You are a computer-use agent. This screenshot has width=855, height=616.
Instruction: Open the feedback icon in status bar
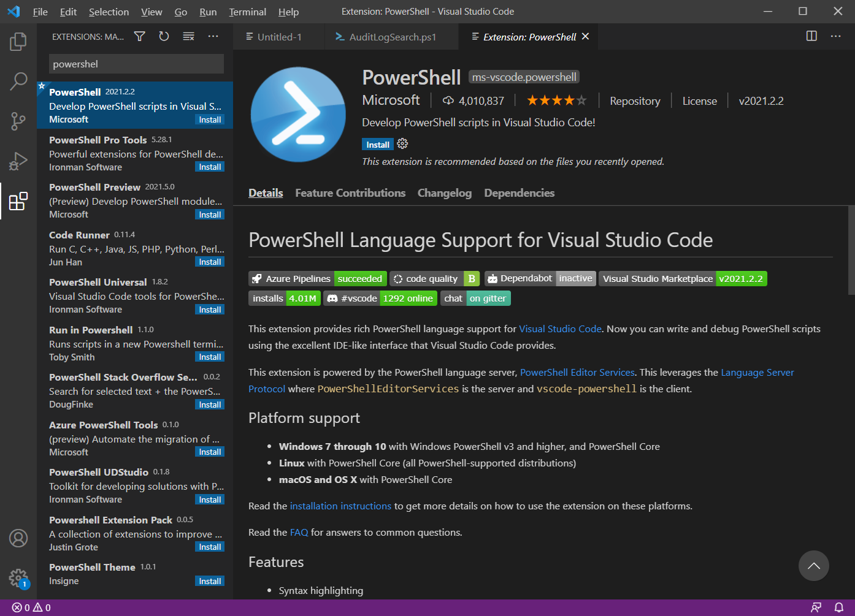pos(816,607)
